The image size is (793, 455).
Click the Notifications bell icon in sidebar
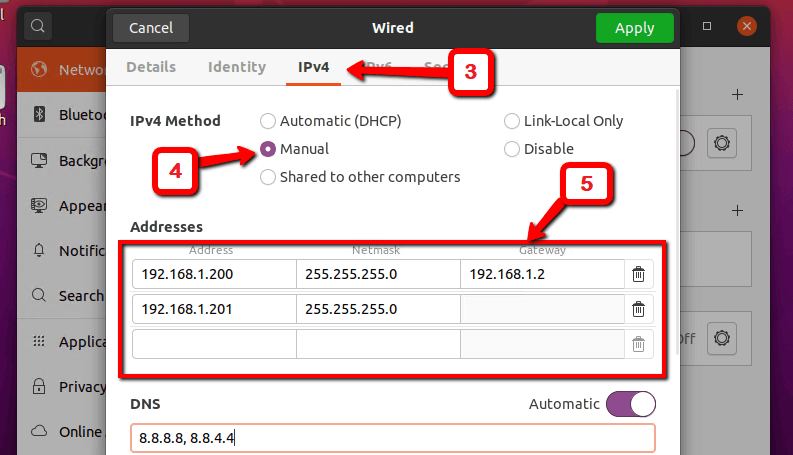coord(40,250)
